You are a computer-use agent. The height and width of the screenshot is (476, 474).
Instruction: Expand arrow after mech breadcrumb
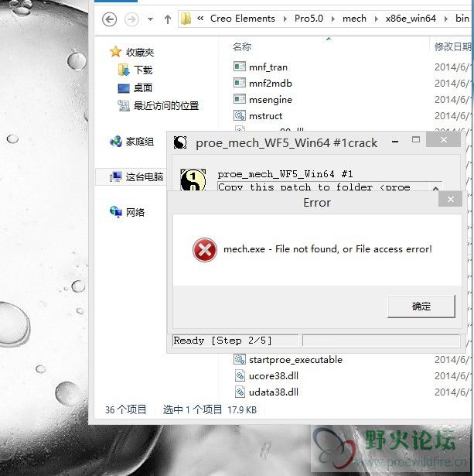pos(376,19)
